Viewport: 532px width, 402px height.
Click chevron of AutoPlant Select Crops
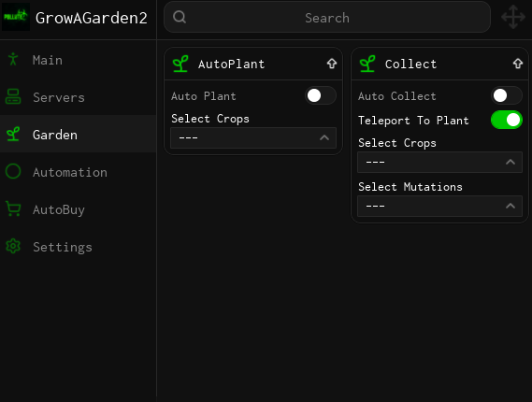[324, 137]
